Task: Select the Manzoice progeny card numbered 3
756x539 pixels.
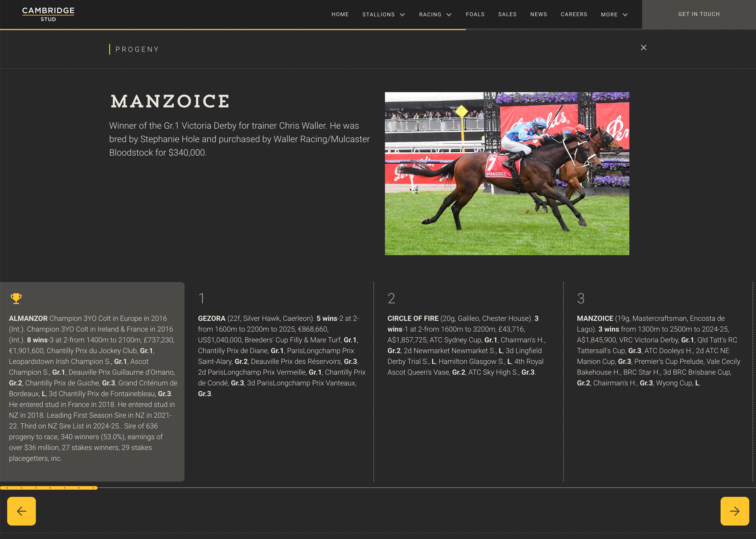Action: [x=658, y=350]
